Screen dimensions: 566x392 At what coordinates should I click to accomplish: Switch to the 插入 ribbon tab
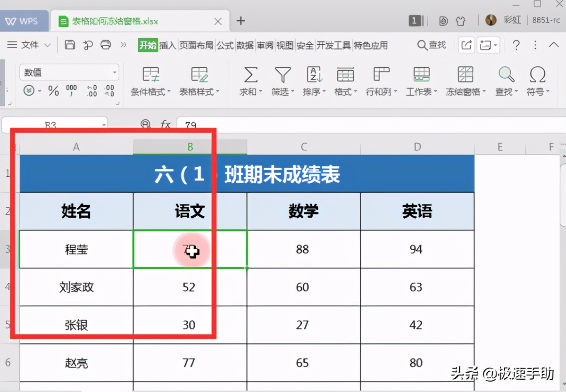point(167,45)
